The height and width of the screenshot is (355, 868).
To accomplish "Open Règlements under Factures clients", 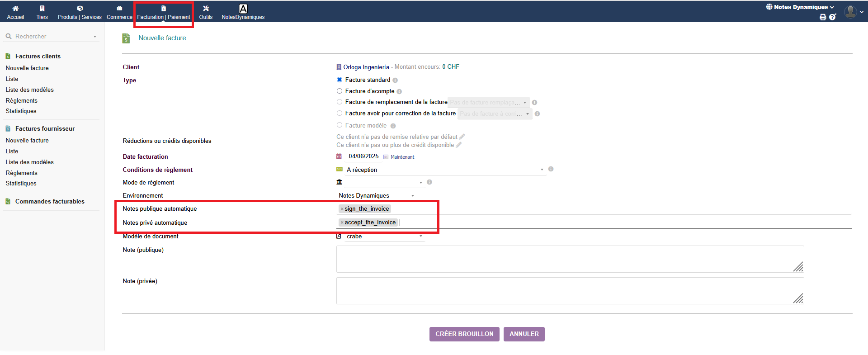I will point(22,100).
